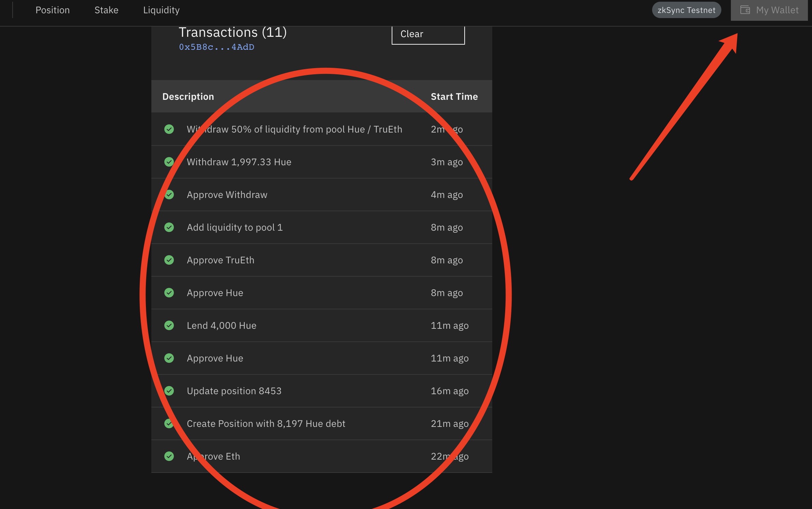Click green check icon for Add liquidity row
Screen dimensions: 812x509
[169, 227]
